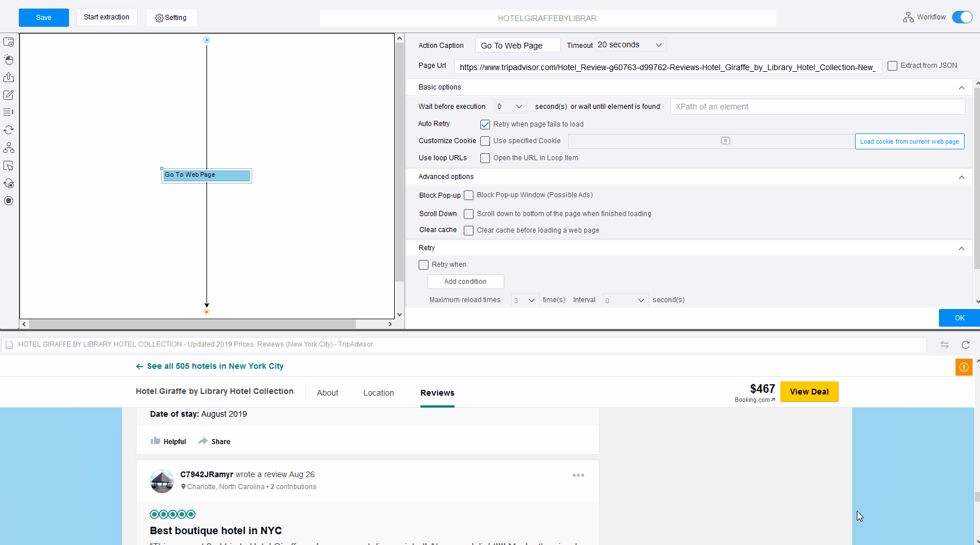The image size is (980, 545).
Task: Switch to the Reviews tab
Action: pyautogui.click(x=438, y=393)
